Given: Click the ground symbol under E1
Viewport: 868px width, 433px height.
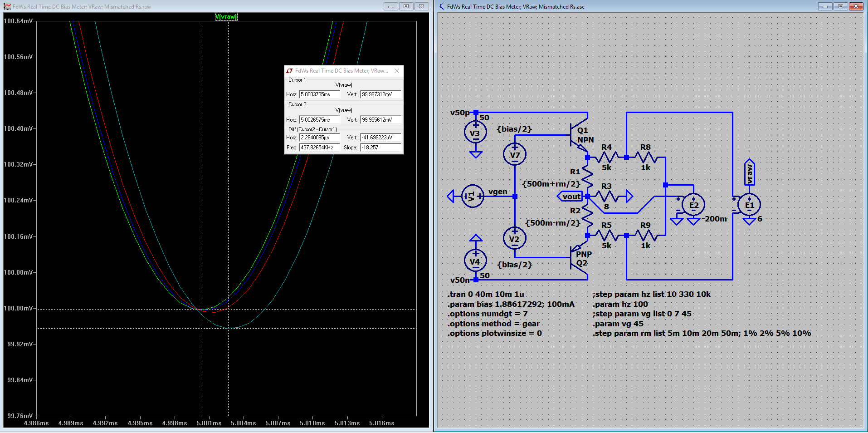Looking at the screenshot, I should coord(749,221).
